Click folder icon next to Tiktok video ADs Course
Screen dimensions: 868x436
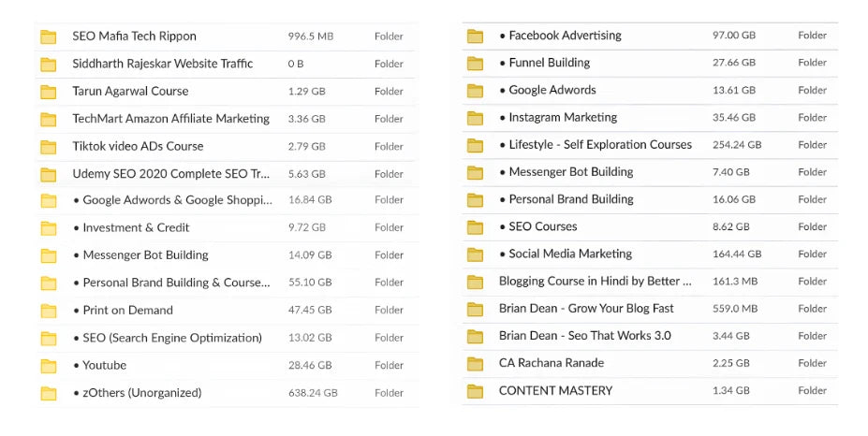tap(49, 146)
